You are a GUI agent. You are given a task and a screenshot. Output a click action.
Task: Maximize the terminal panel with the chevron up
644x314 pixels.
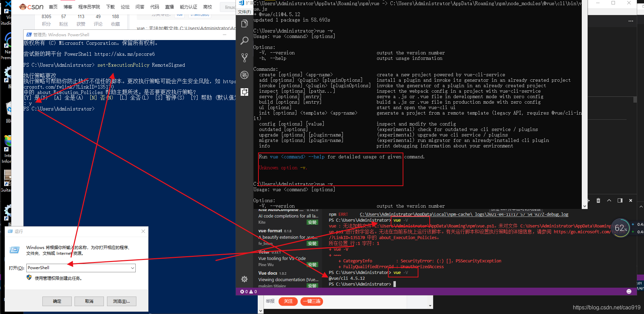coord(609,200)
